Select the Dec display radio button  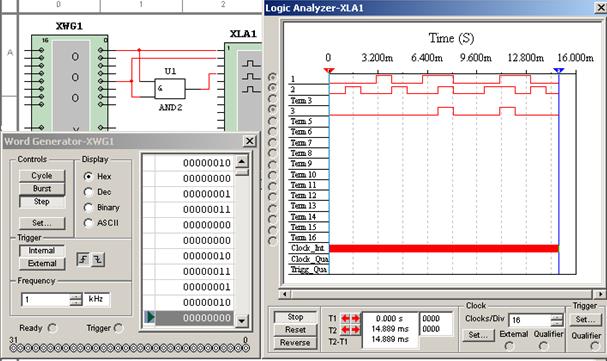tap(88, 192)
